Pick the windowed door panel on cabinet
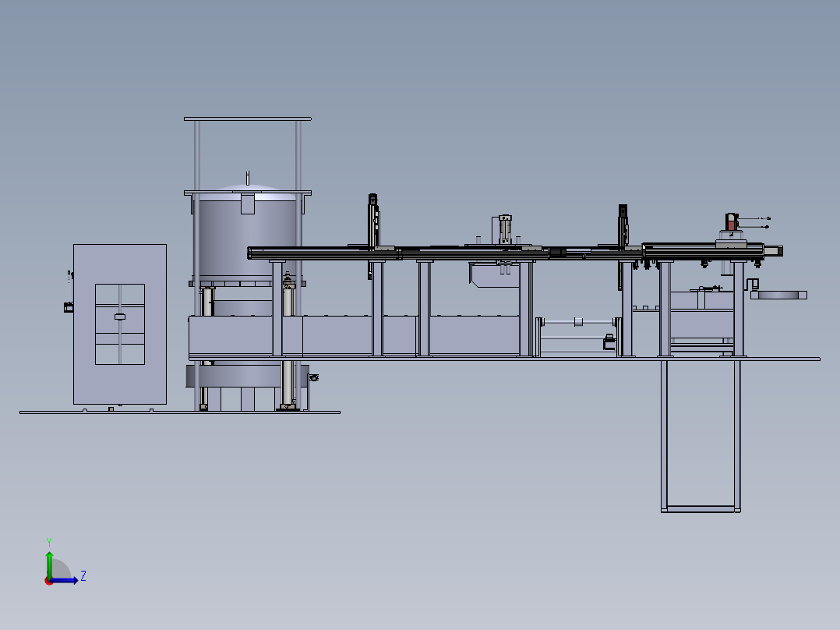 (120, 324)
